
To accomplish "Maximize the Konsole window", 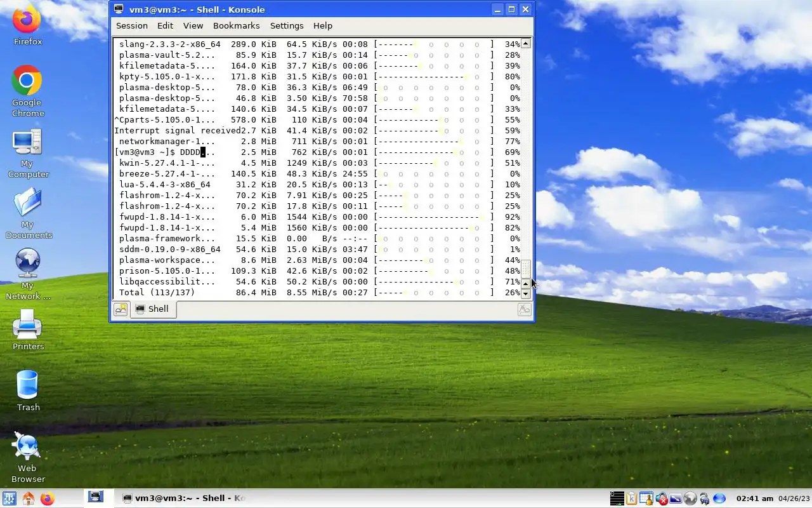I will (511, 10).
